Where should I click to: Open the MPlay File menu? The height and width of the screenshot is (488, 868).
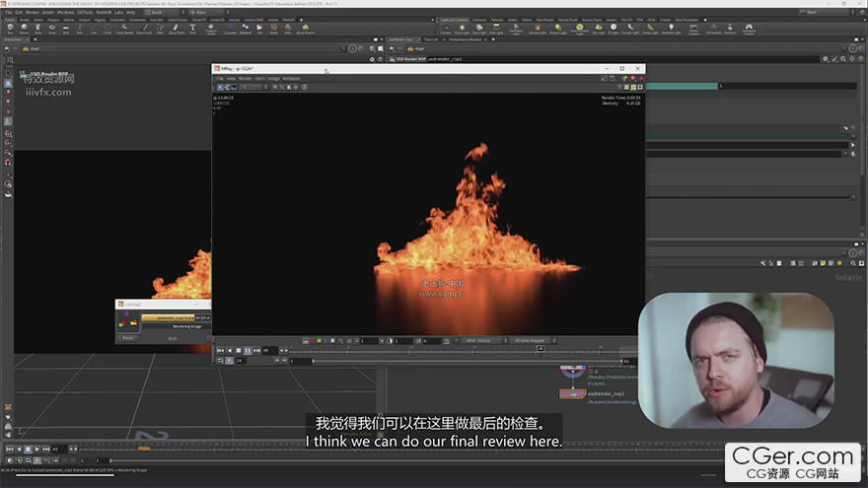[x=220, y=78]
